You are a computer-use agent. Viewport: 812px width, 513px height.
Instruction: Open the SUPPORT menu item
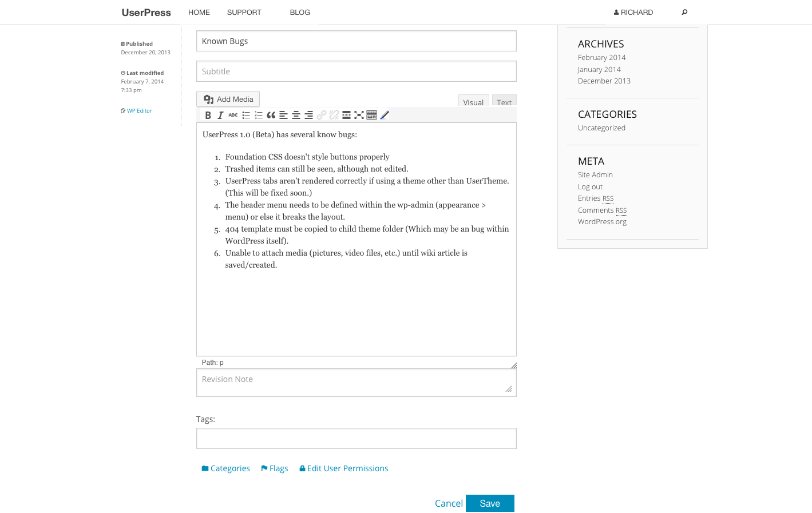244,12
